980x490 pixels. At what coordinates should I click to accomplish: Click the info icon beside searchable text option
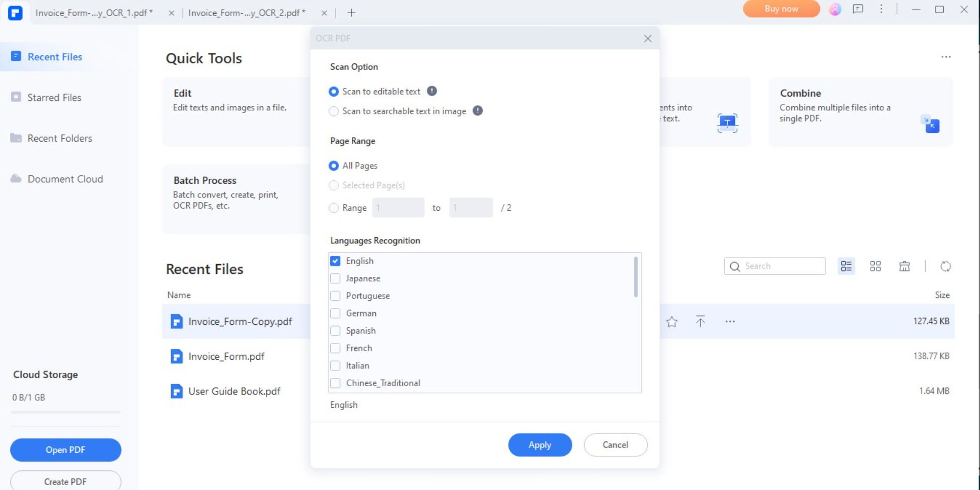pyautogui.click(x=478, y=111)
